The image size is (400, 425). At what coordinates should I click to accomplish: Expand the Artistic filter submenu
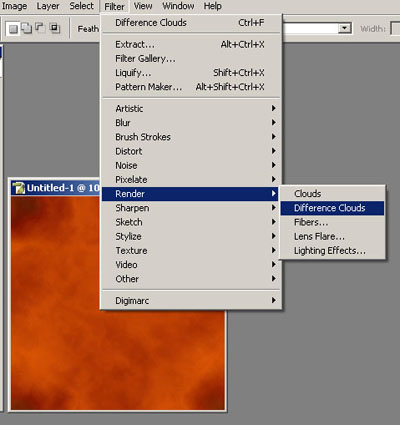[x=191, y=108]
